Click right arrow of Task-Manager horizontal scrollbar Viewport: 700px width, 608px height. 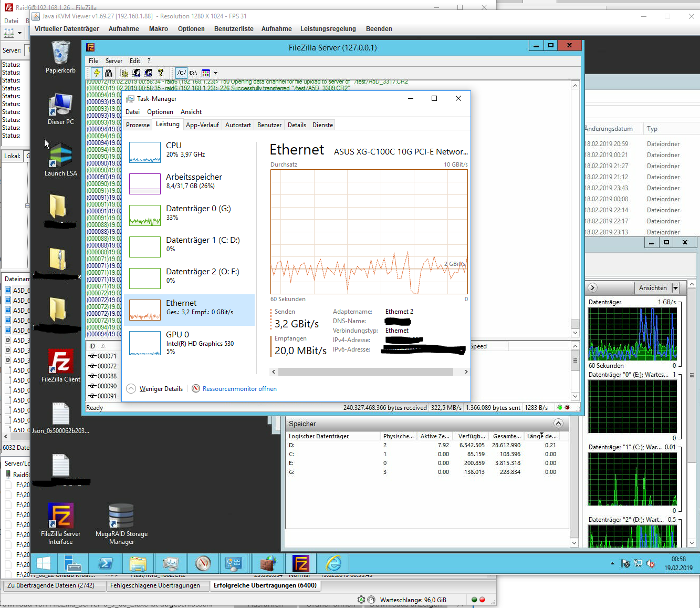pyautogui.click(x=466, y=372)
